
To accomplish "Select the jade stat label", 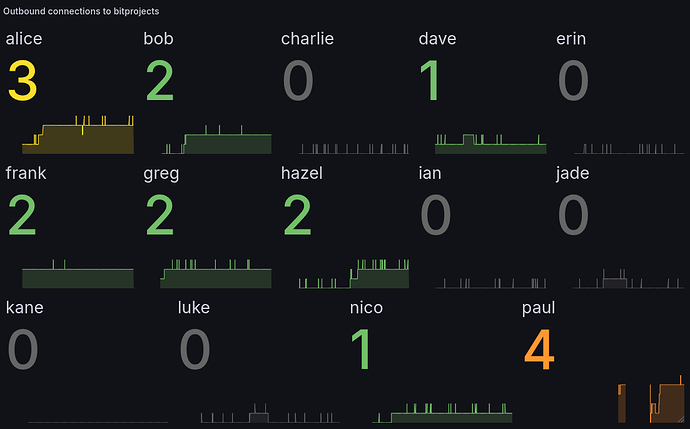I will pyautogui.click(x=572, y=174).
